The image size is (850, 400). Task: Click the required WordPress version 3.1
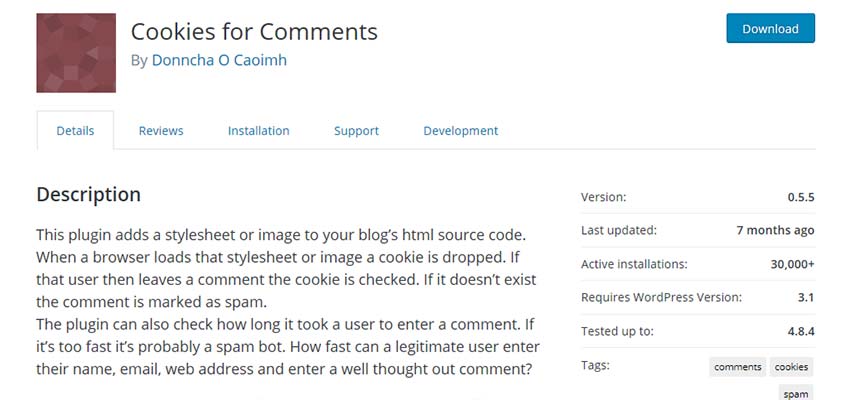[806, 297]
